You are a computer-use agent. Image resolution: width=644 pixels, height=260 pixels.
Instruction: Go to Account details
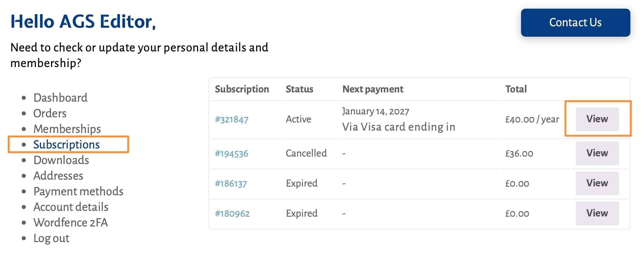tap(71, 207)
